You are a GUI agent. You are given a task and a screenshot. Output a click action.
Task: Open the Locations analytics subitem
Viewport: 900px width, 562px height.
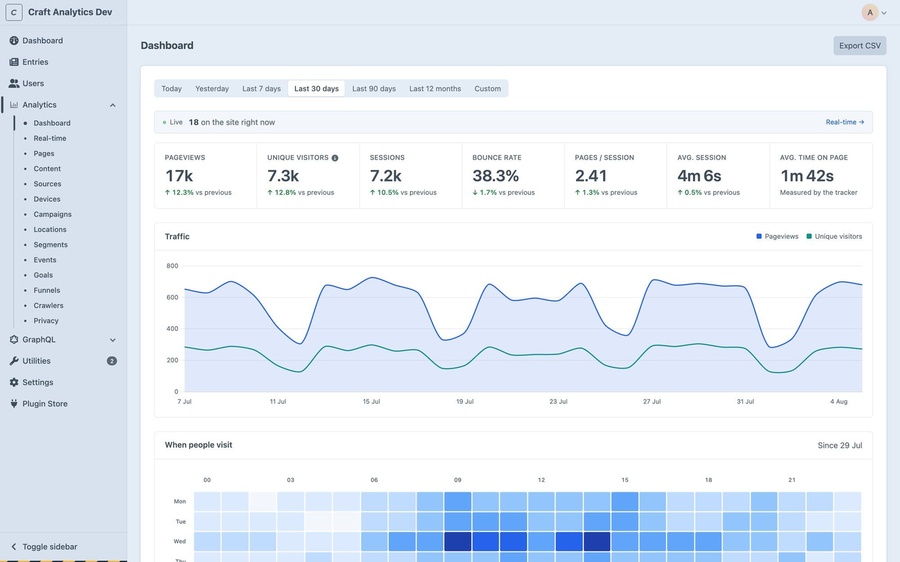(50, 230)
